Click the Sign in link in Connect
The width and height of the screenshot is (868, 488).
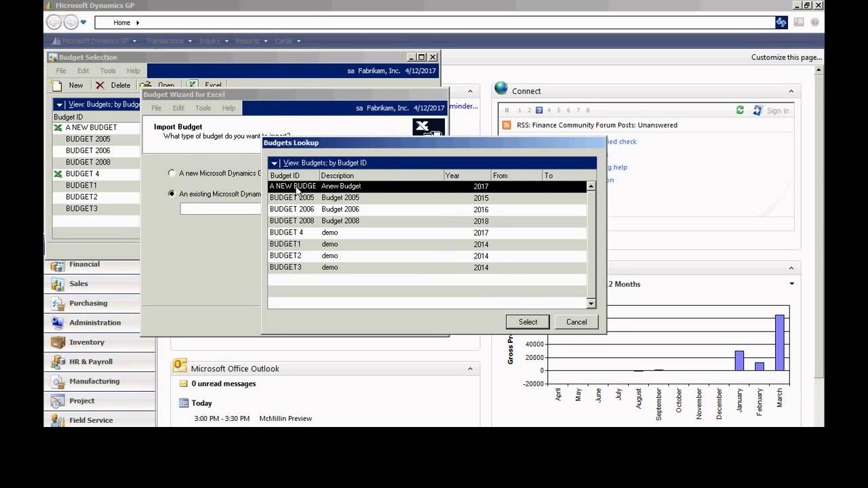tap(778, 110)
